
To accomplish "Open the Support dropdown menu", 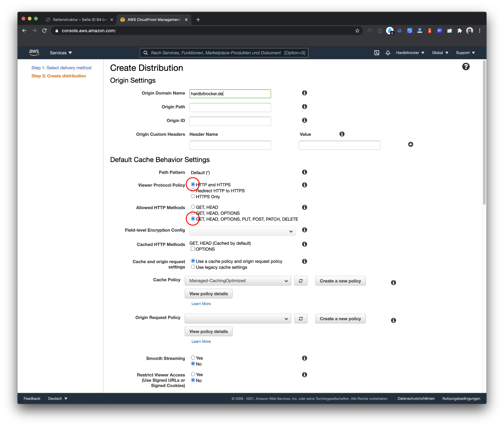I will [465, 53].
